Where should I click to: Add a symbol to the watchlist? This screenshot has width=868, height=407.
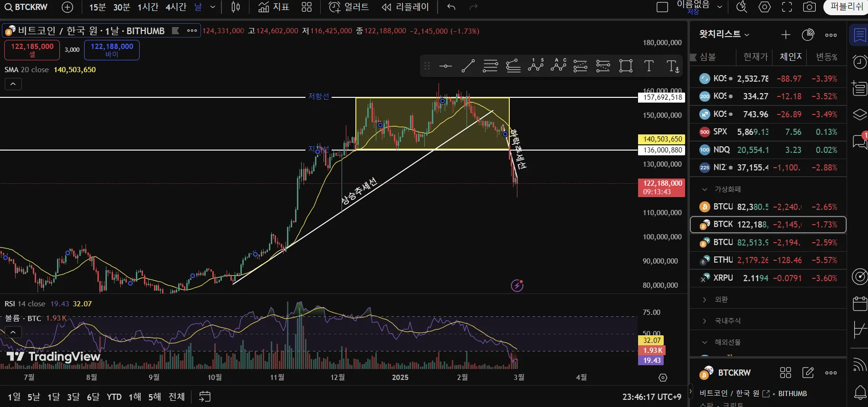point(786,35)
